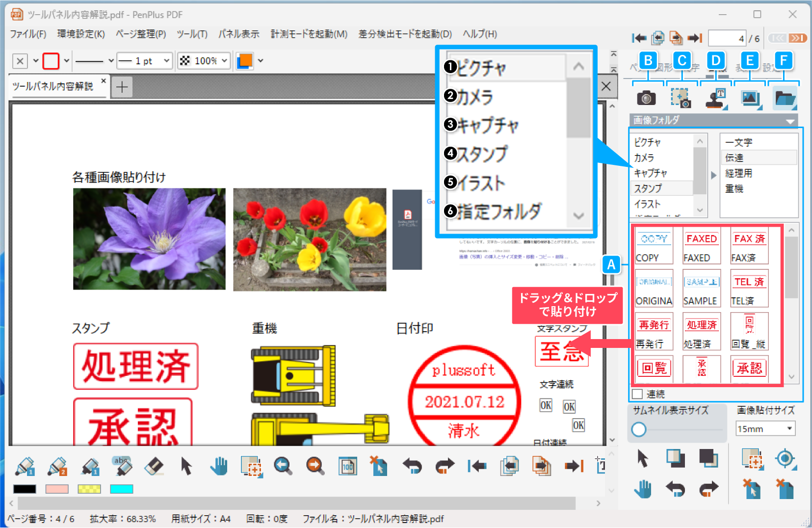
Task: Select the FAXED stamp thumbnail
Action: pyautogui.click(x=702, y=246)
